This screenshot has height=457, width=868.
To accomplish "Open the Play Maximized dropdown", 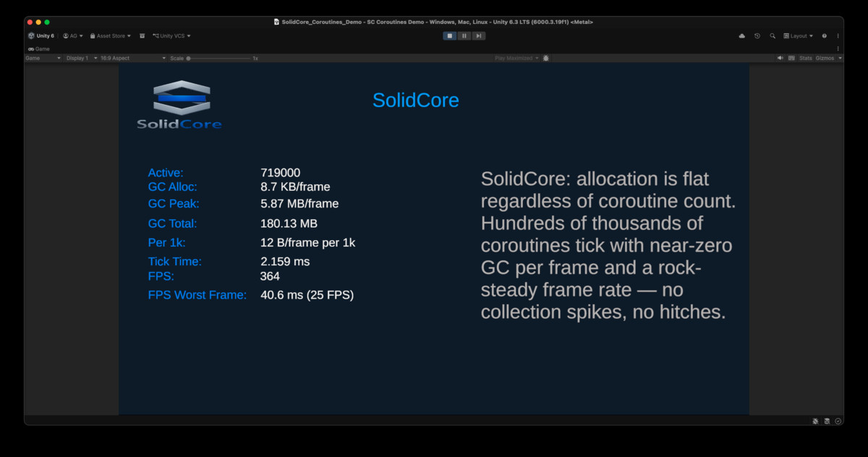I will pyautogui.click(x=516, y=58).
